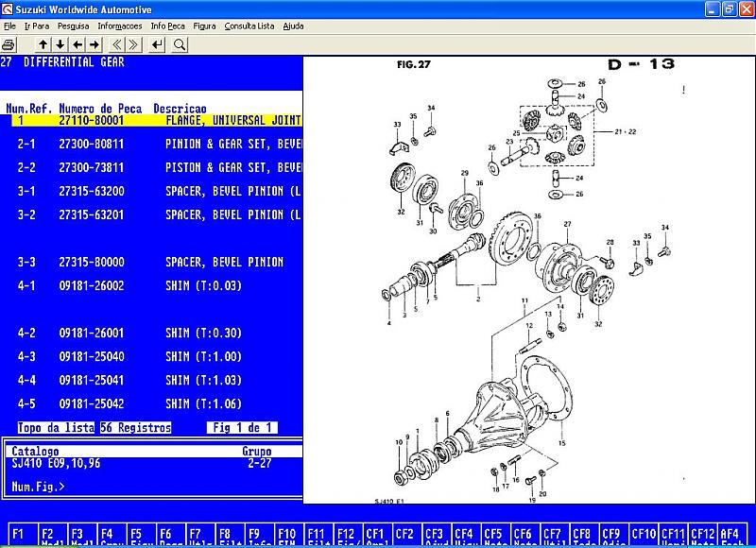The image size is (756, 548).
Task: Open the Pesquisa menu
Action: [x=74, y=26]
